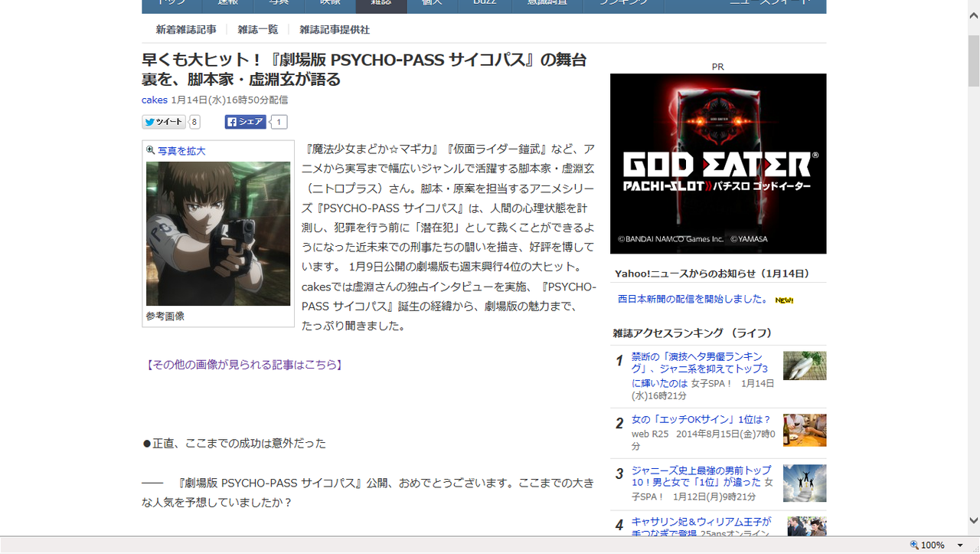Click the cakes publisher link
This screenshot has width=980, height=554.
155,100
